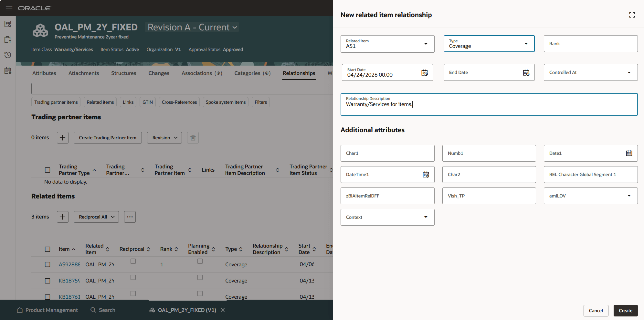644x320 pixels.
Task: Expand the Revision A - Current selector
Action: (193, 27)
